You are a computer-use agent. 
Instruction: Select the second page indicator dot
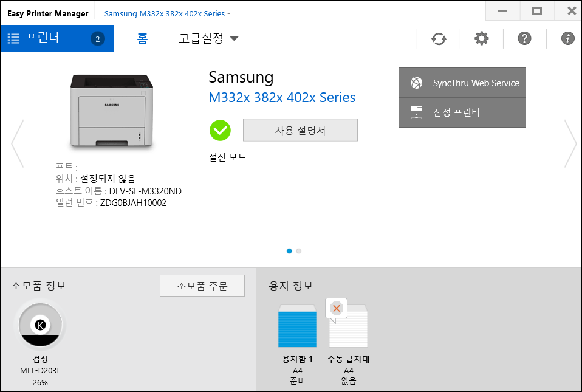click(x=299, y=250)
